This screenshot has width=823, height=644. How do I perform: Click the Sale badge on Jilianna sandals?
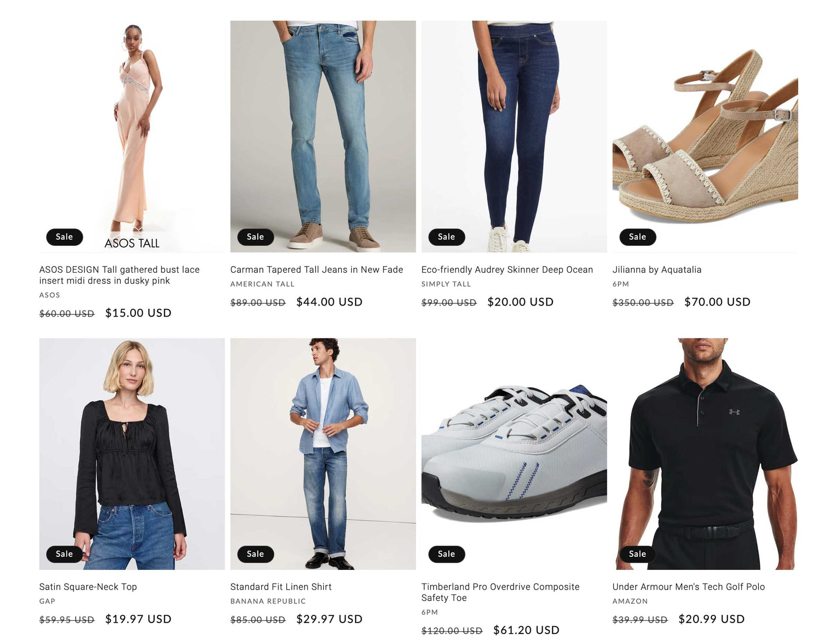(x=638, y=237)
